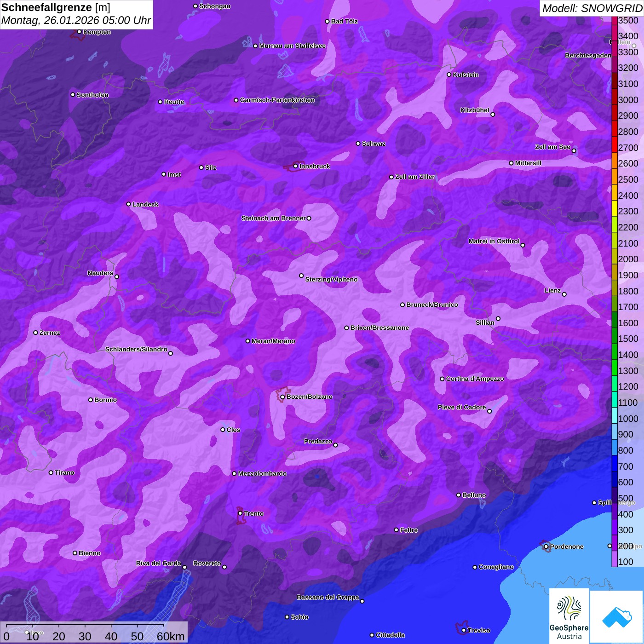Click the Pordenone marker dot
Screen dimensions: 644x644
pyautogui.click(x=546, y=546)
